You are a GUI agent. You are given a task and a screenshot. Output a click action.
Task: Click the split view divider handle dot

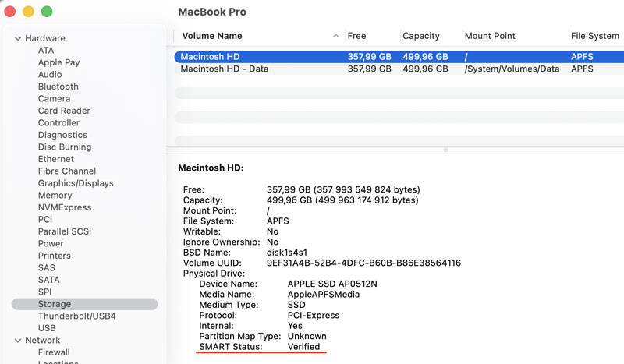(445, 150)
